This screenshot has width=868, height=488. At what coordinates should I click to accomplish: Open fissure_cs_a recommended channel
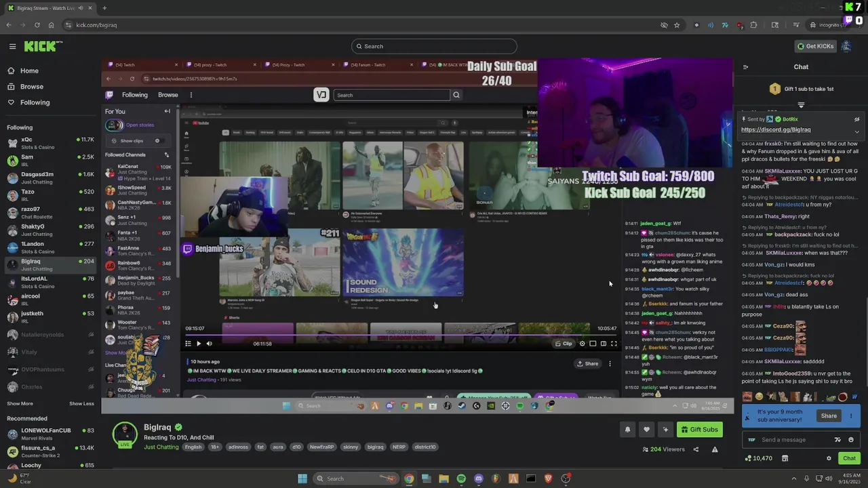[50, 451]
